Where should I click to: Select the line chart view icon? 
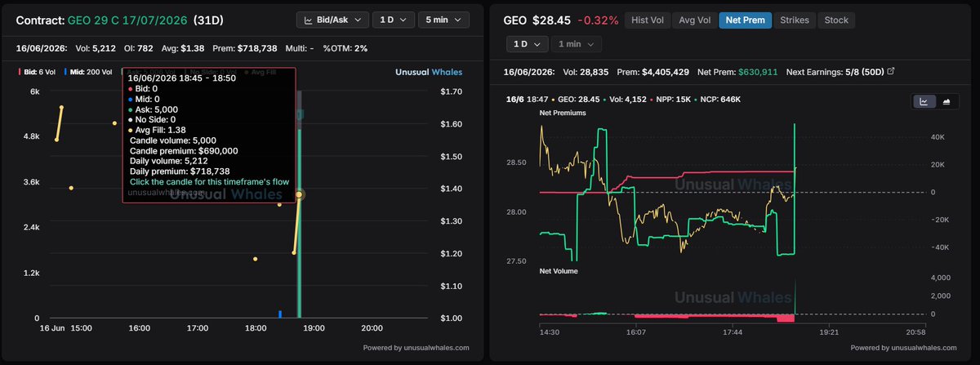(x=924, y=102)
